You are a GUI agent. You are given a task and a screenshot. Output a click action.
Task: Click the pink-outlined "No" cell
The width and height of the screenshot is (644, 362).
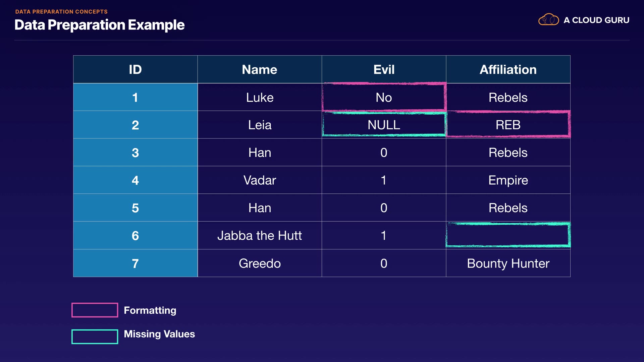coord(384,97)
